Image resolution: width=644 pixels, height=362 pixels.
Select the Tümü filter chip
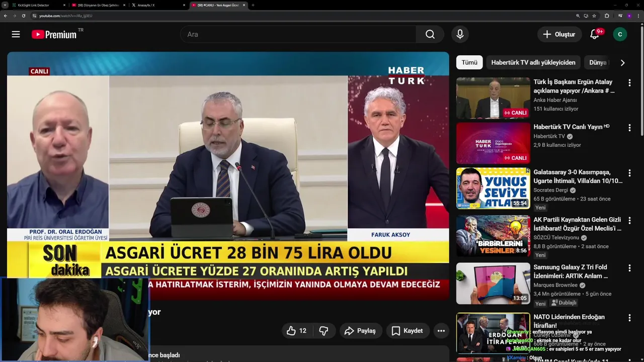[469, 62]
